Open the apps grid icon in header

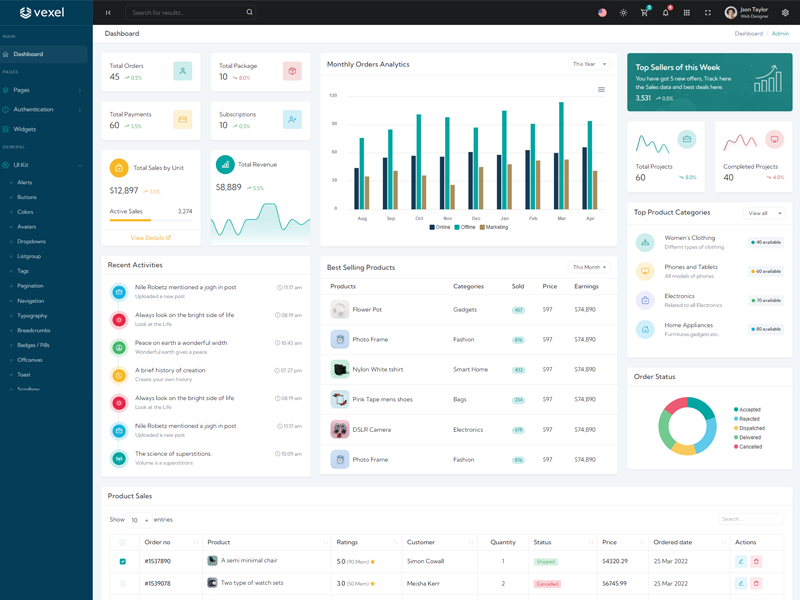coord(686,13)
